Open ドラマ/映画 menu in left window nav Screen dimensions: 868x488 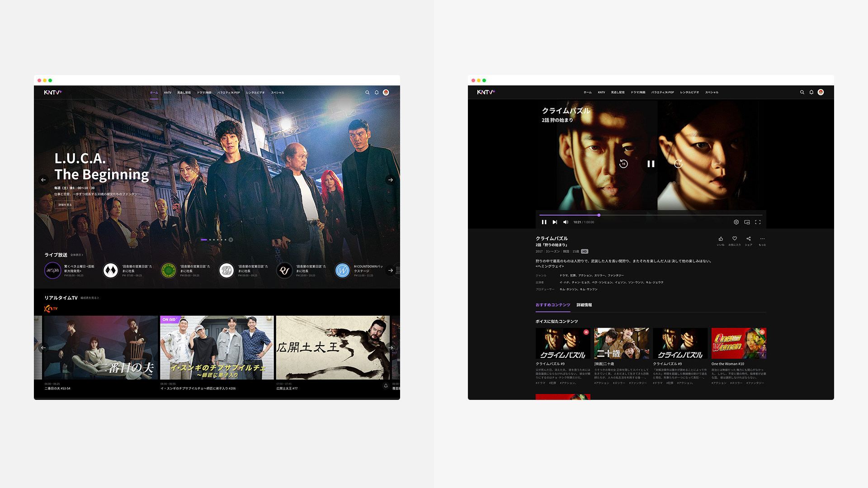click(204, 93)
